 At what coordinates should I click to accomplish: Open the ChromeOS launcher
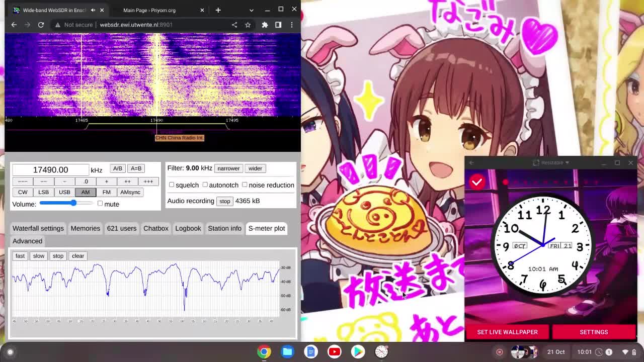click(10, 352)
